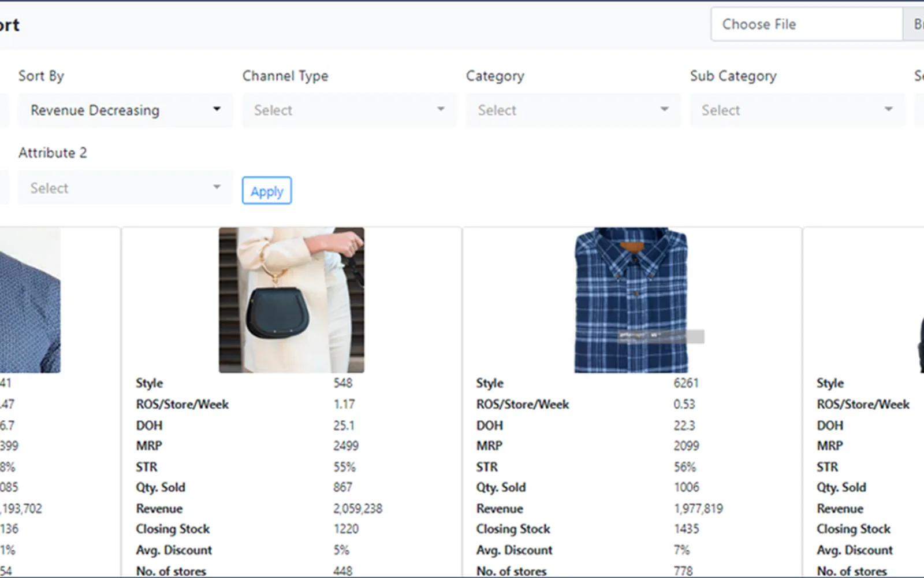The image size is (924, 578).
Task: Select Qty. Sold value 1006
Action: coord(686,488)
